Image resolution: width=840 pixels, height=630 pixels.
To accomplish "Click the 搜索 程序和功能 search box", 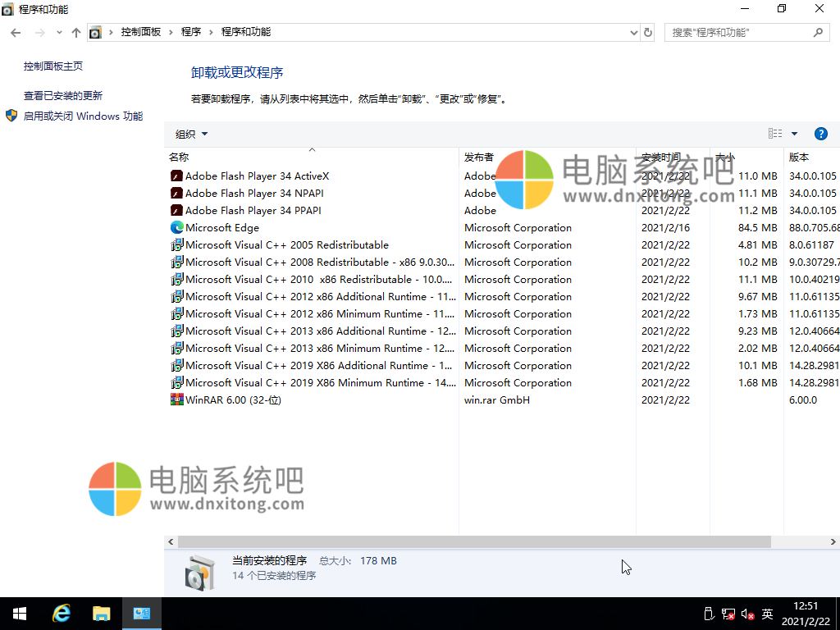I will (x=738, y=32).
